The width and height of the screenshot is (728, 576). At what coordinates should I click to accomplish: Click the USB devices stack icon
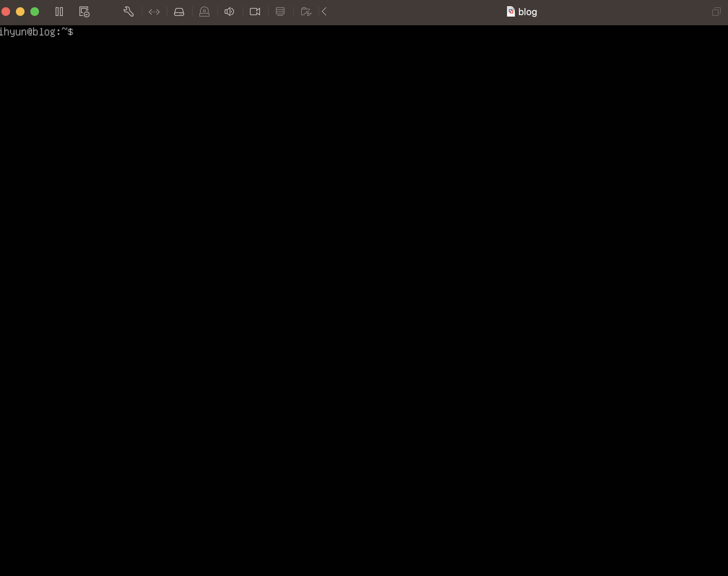(x=280, y=12)
